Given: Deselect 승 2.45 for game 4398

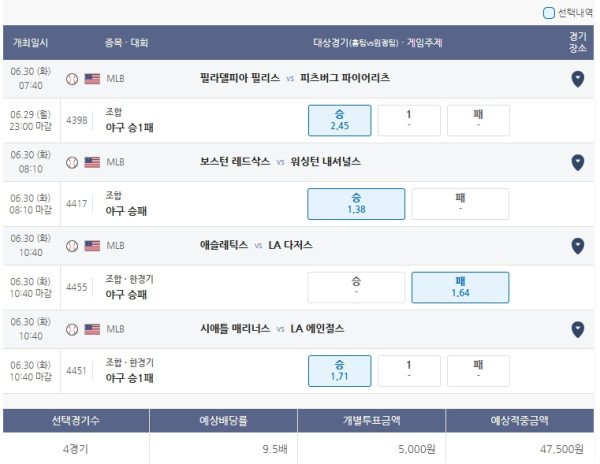Looking at the screenshot, I should point(339,120).
